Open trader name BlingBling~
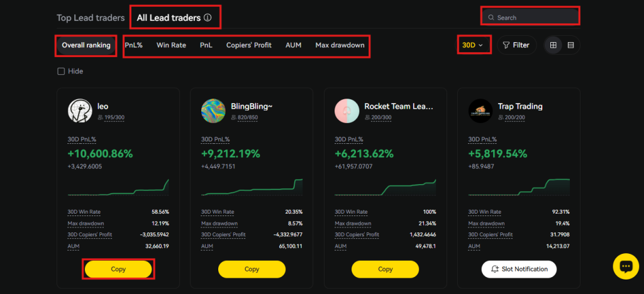 click(252, 107)
